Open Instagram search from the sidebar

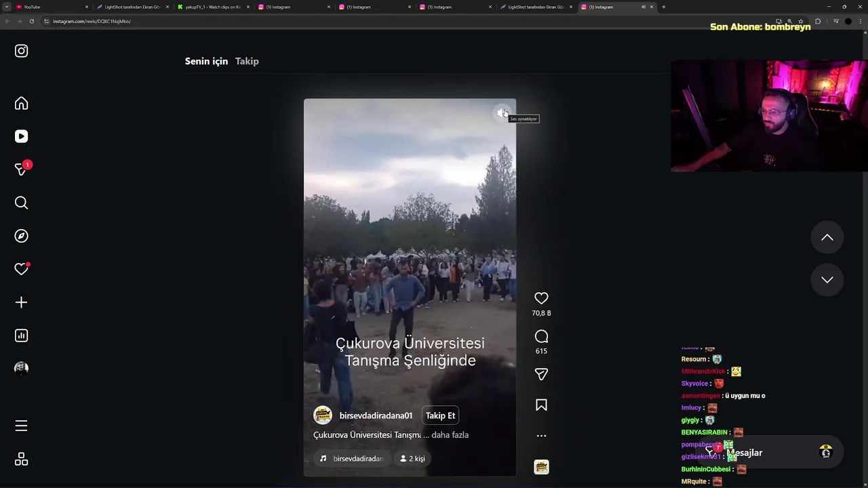(x=21, y=203)
